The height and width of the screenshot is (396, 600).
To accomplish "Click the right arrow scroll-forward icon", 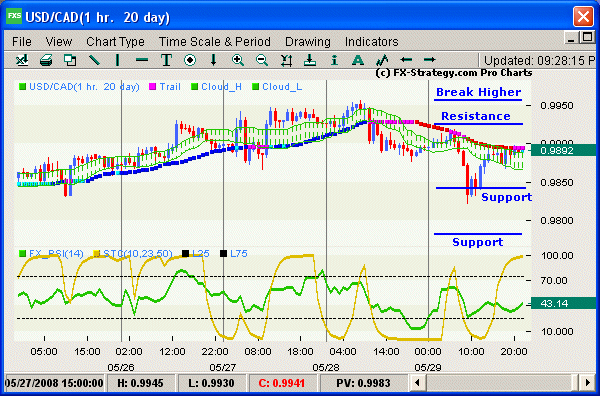I will pos(430,60).
